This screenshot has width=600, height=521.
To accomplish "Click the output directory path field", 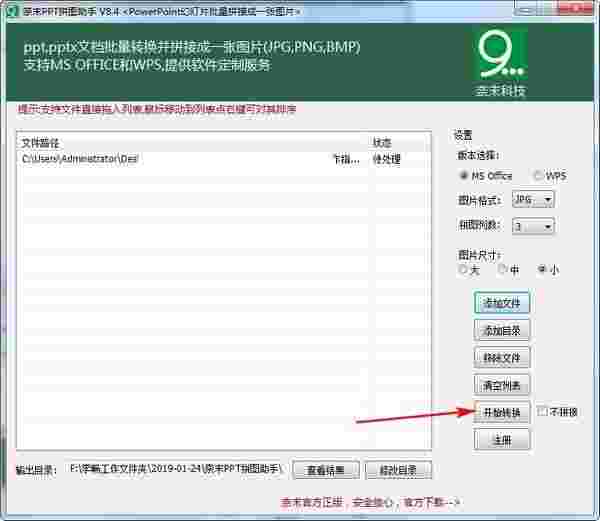I will (x=176, y=469).
